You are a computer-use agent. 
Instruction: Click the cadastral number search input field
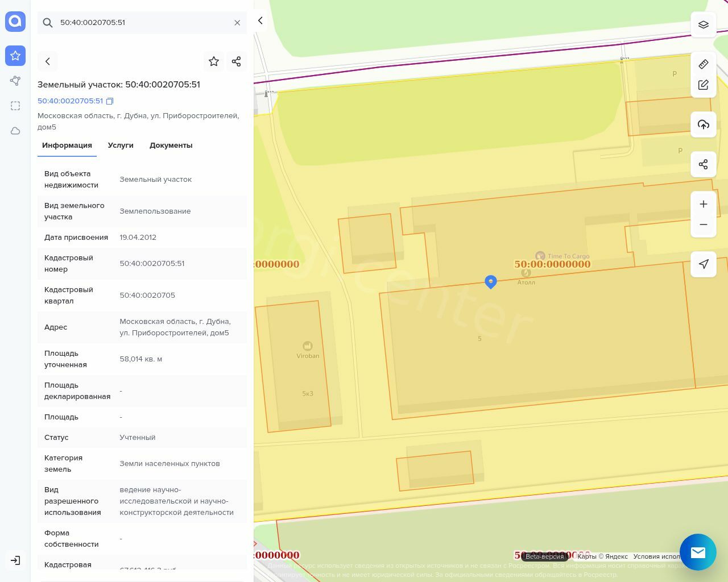tap(142, 23)
